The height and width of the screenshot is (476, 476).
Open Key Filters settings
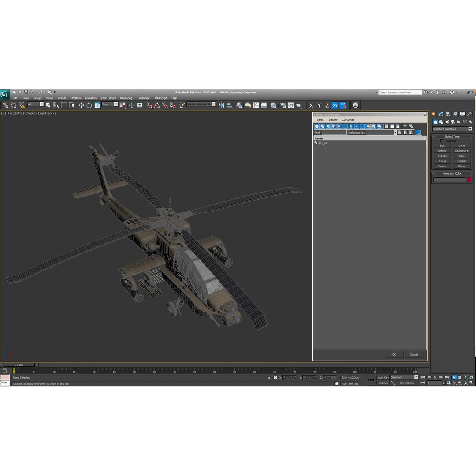coord(407,383)
